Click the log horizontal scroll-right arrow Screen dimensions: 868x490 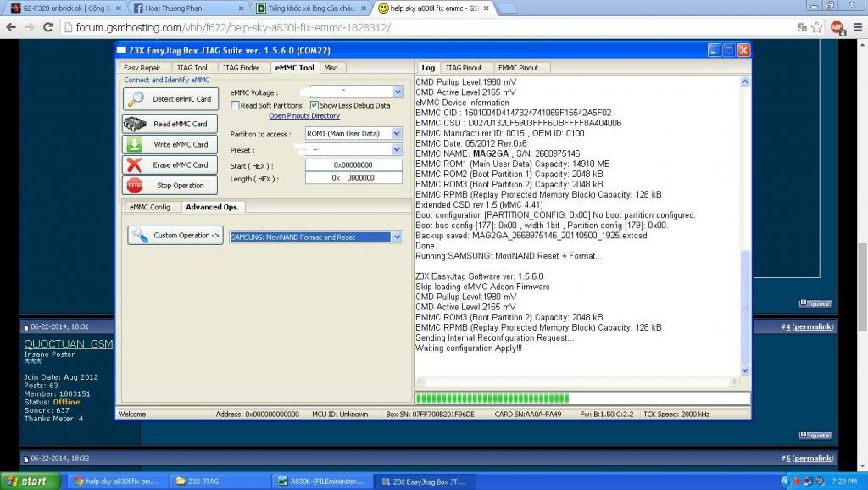pyautogui.click(x=735, y=381)
